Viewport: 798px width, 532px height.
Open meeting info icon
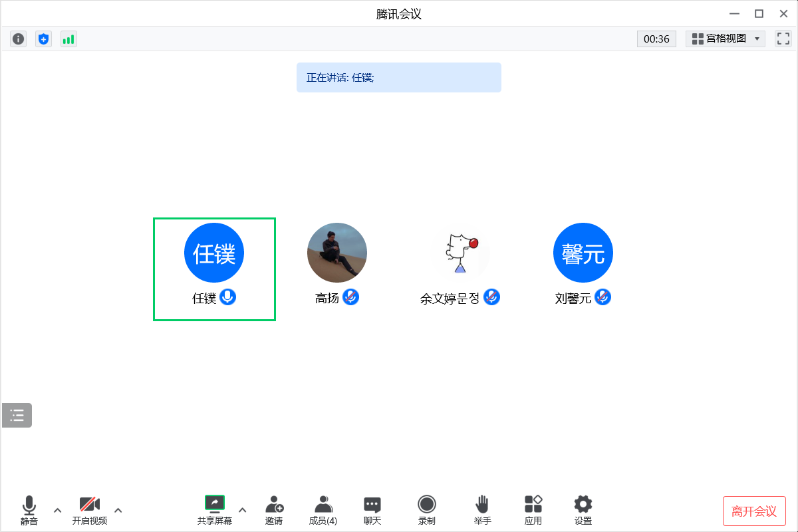click(x=19, y=39)
